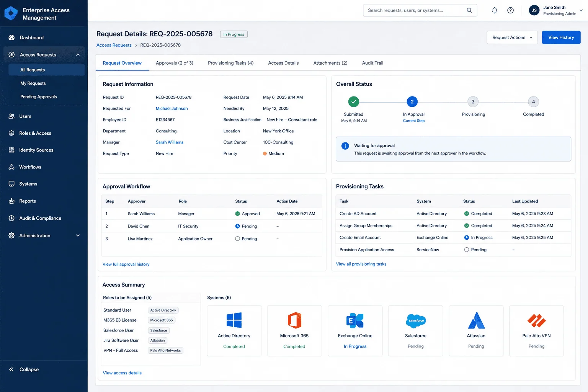The width and height of the screenshot is (588, 392).
Task: Open the help question mark icon
Action: click(510, 10)
